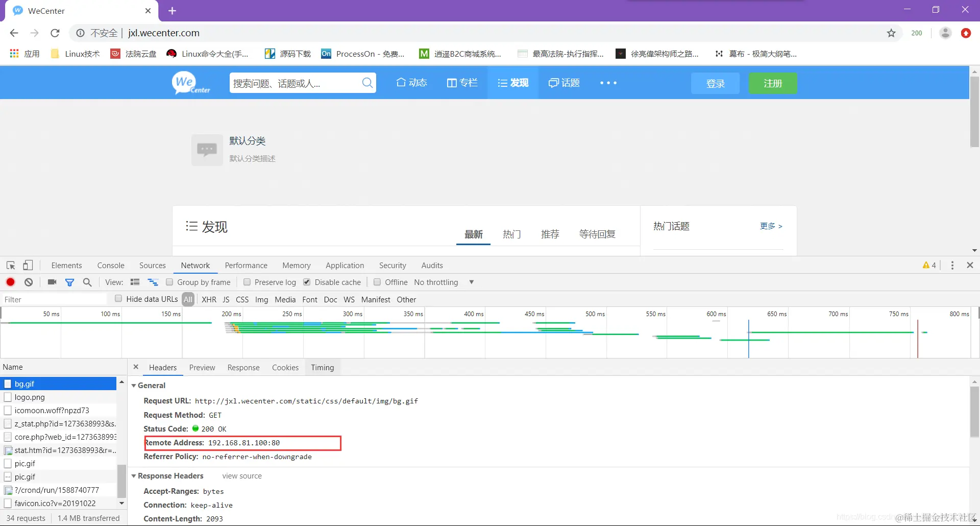Switch to the Response tab of the request
This screenshot has height=526, width=980.
tap(243, 367)
